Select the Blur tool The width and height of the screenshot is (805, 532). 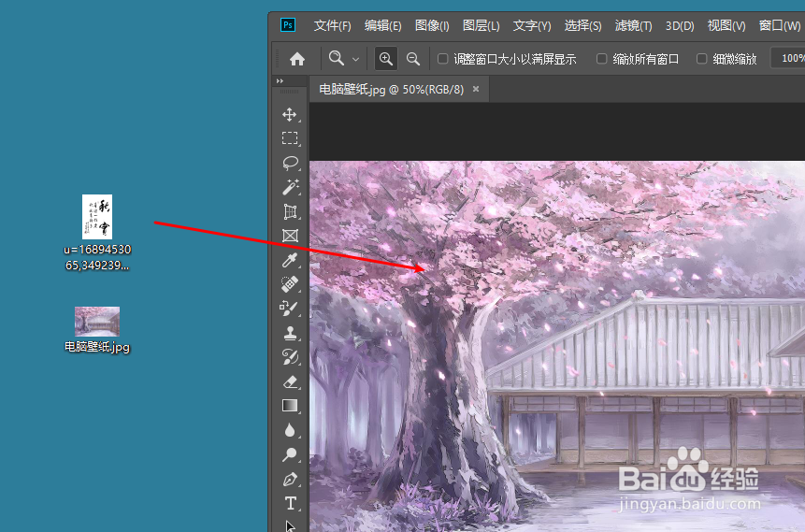coord(290,430)
